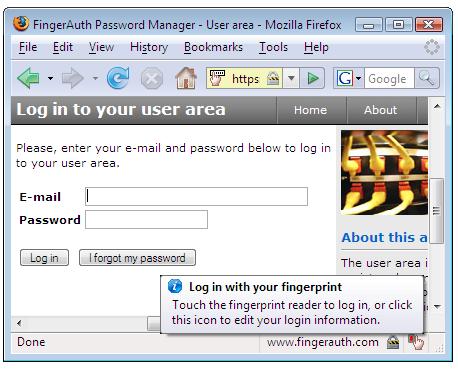This screenshot has height=369, width=458.
Task: Click the magnifying glass search button
Action: click(x=427, y=78)
